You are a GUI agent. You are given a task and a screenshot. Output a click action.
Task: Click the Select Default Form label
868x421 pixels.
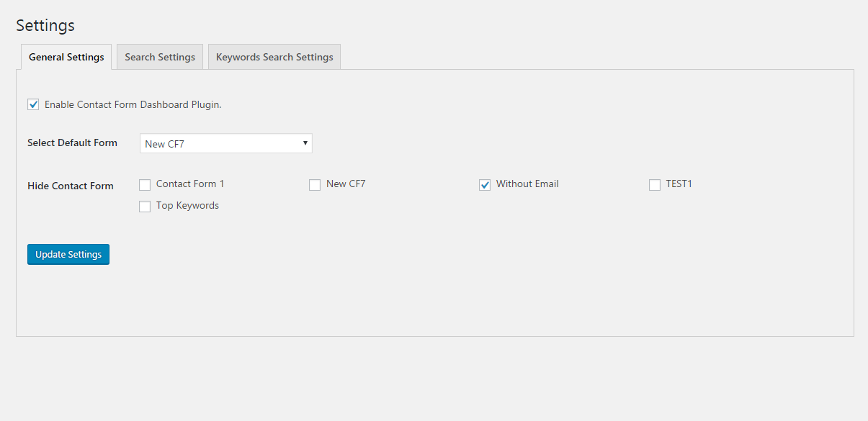click(72, 142)
